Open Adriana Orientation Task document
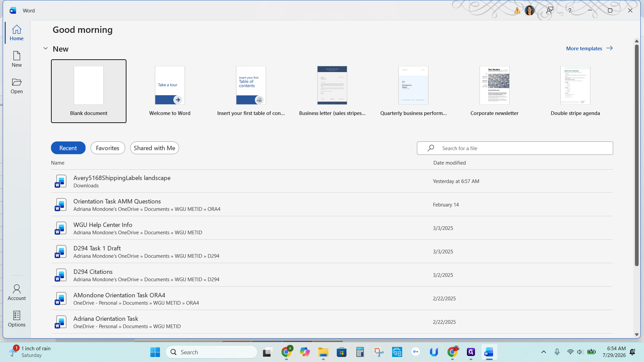This screenshot has width=644, height=362. (x=332, y=322)
